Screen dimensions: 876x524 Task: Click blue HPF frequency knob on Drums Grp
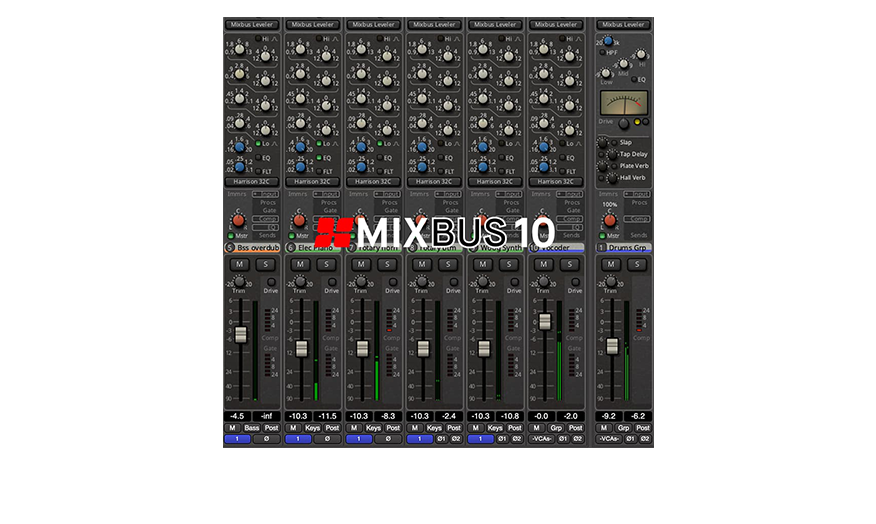pos(608,41)
